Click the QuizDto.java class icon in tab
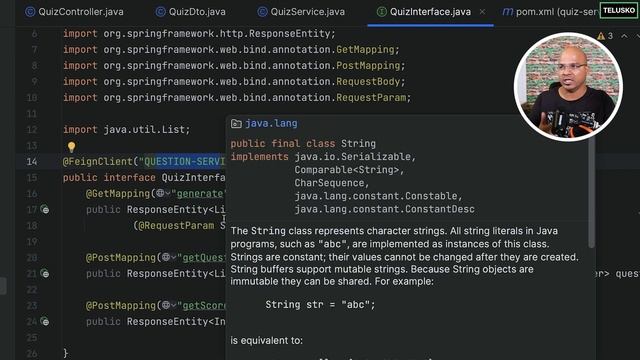 160,12
